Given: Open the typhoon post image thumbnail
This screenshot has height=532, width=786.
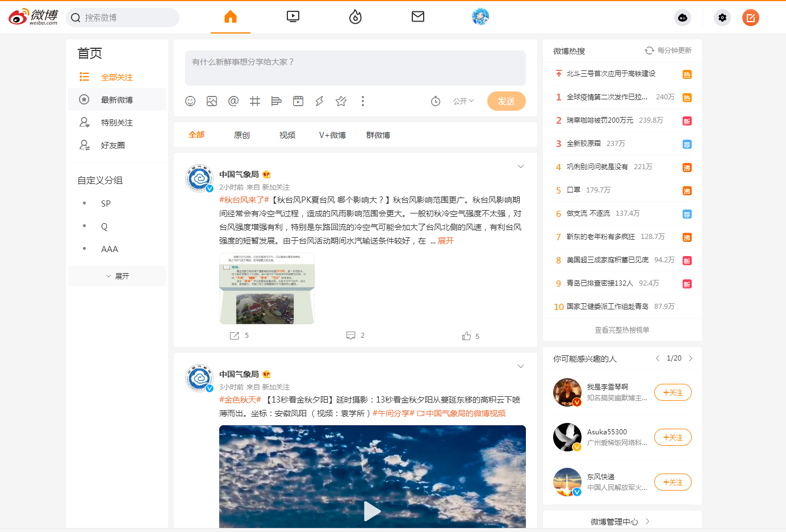Looking at the screenshot, I should (x=267, y=288).
